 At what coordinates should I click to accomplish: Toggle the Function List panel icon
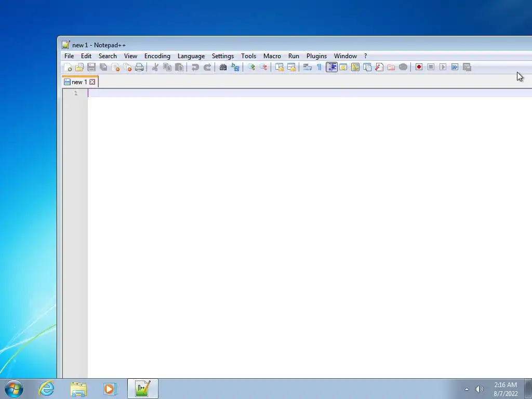click(x=379, y=67)
